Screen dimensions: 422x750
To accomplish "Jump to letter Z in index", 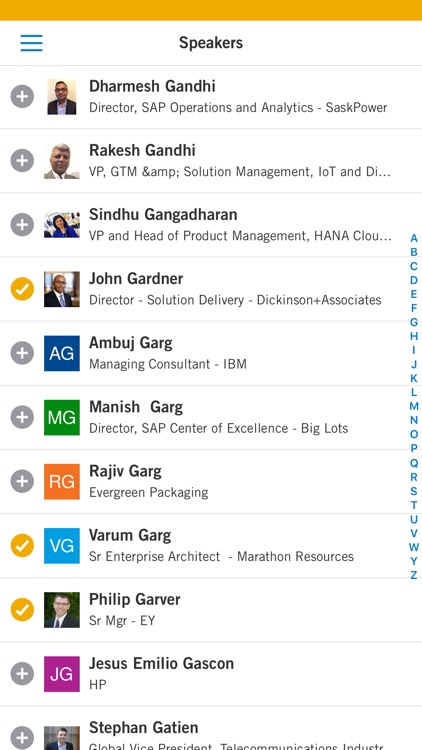I will [414, 575].
